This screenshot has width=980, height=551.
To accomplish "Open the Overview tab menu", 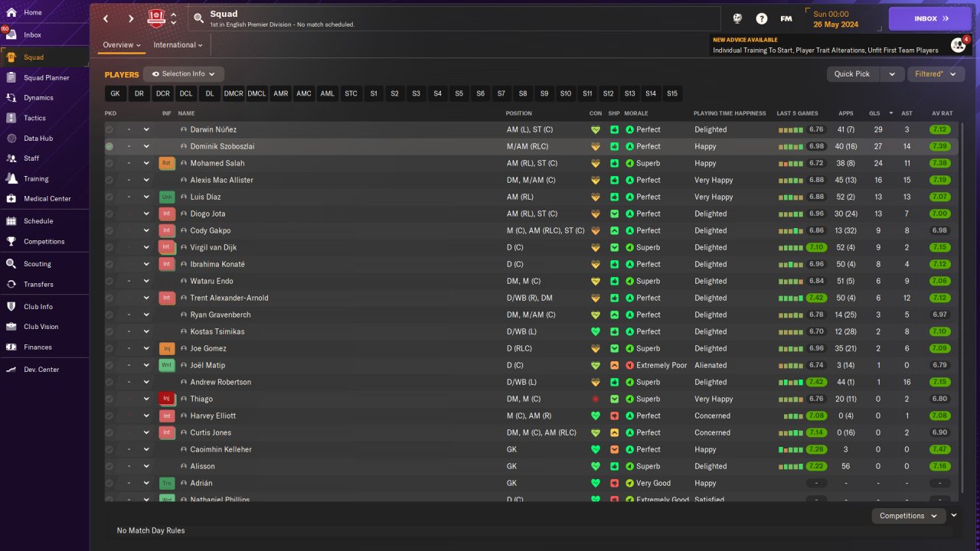I will point(122,45).
